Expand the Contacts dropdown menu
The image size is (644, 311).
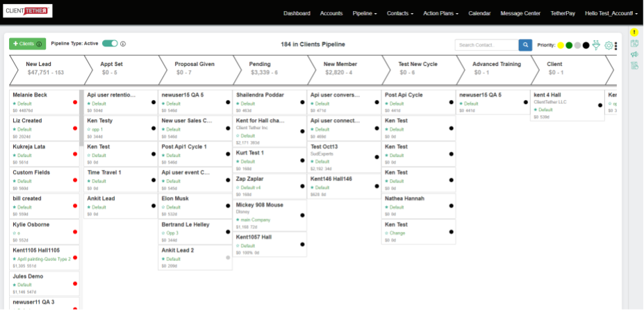pyautogui.click(x=400, y=13)
